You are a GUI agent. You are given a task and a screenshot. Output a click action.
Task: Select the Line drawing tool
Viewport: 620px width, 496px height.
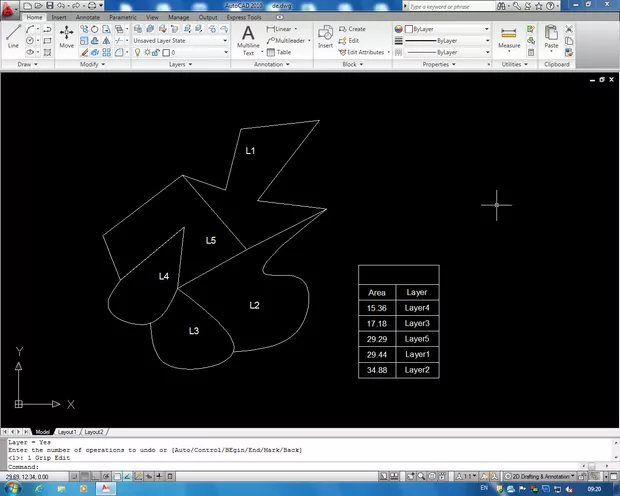(13, 37)
